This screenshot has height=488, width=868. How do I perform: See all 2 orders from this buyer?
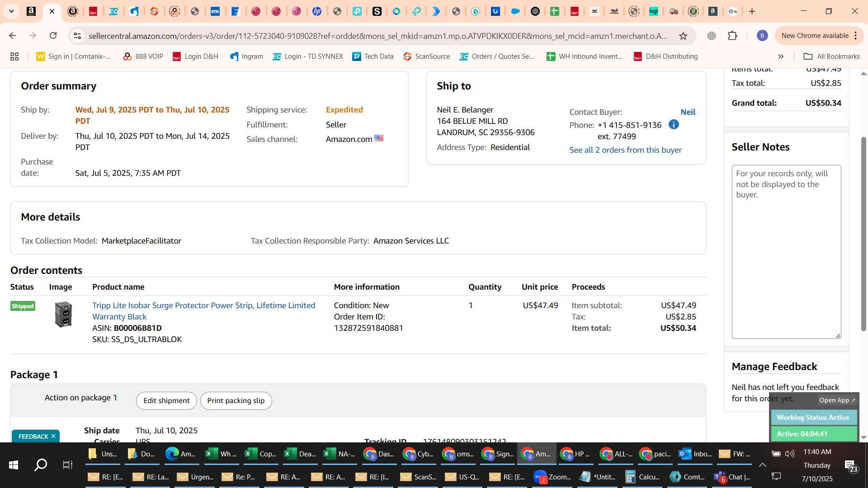click(x=625, y=150)
